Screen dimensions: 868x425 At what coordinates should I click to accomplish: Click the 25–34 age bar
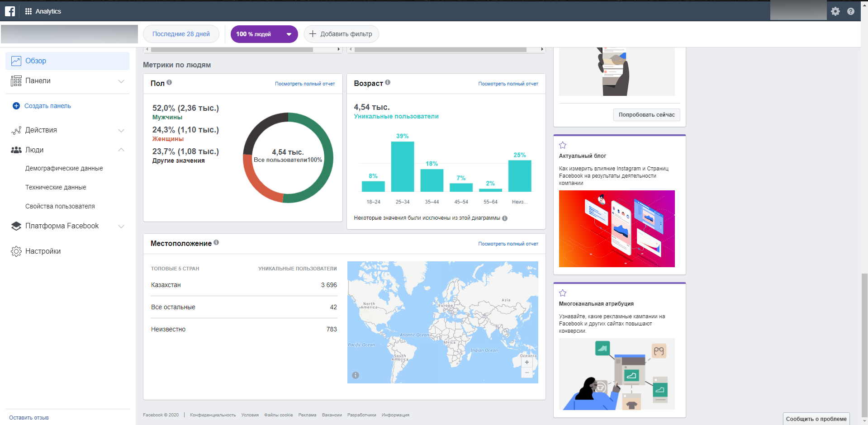coord(402,166)
